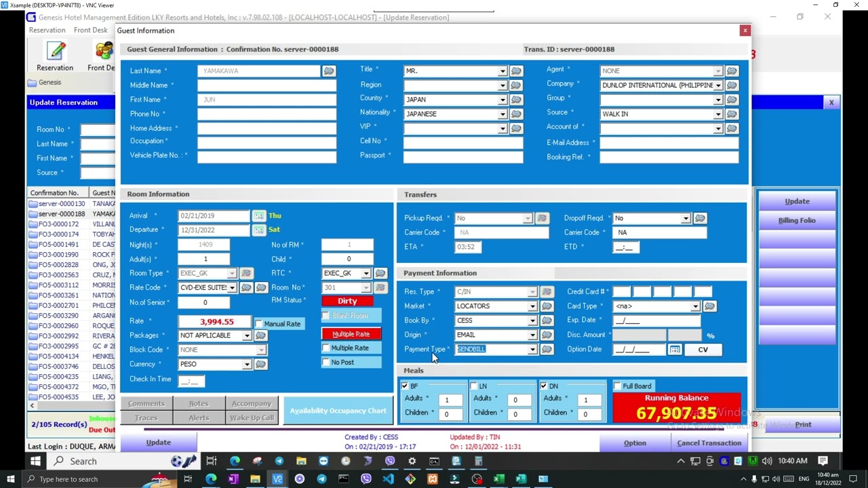Click the Cancel Transaction button
The width and height of the screenshot is (868, 488).
[x=709, y=443]
